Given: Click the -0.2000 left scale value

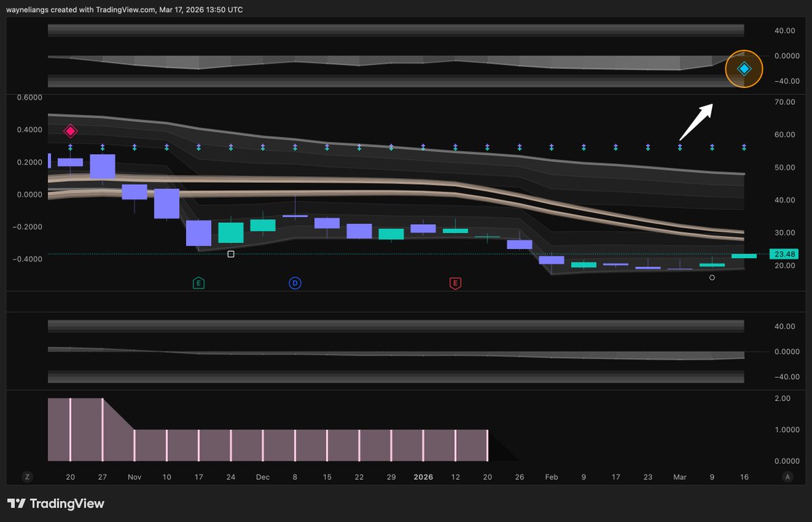Looking at the screenshot, I should coord(26,227).
